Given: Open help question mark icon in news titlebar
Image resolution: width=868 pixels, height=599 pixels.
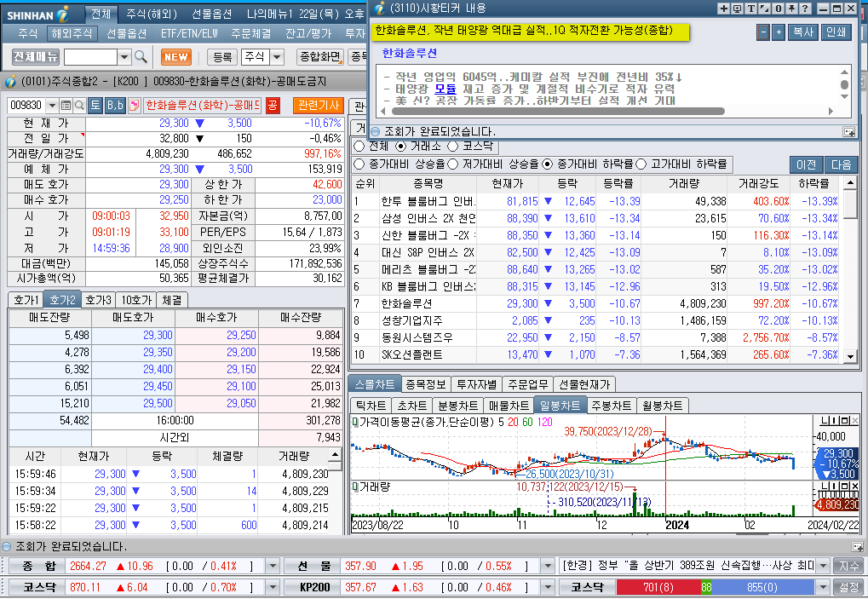Looking at the screenshot, I should tap(806, 9).
